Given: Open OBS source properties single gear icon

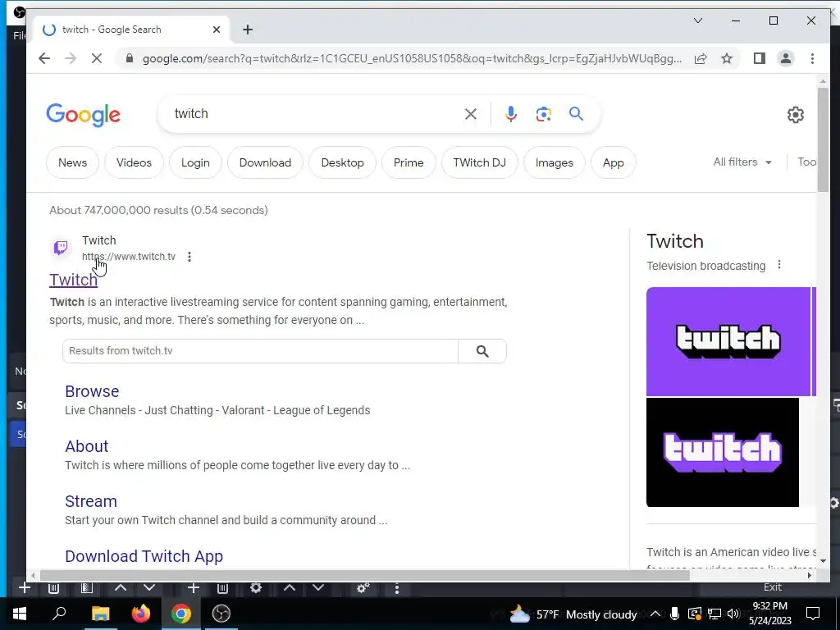Looking at the screenshot, I should 256,587.
